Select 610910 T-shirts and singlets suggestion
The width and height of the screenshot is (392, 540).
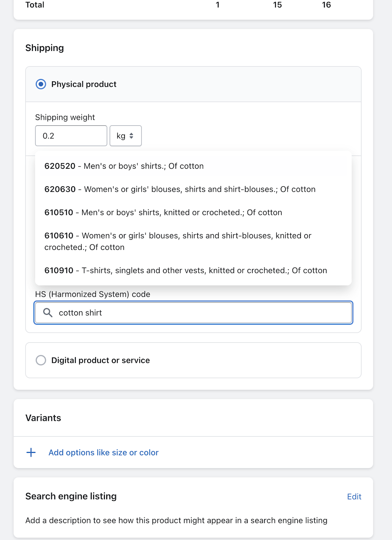[x=186, y=271]
